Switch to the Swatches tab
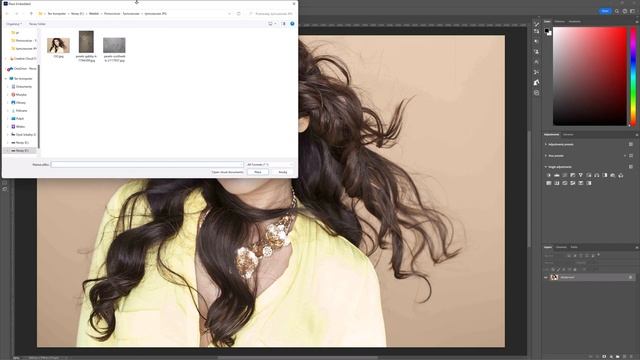 (560, 21)
